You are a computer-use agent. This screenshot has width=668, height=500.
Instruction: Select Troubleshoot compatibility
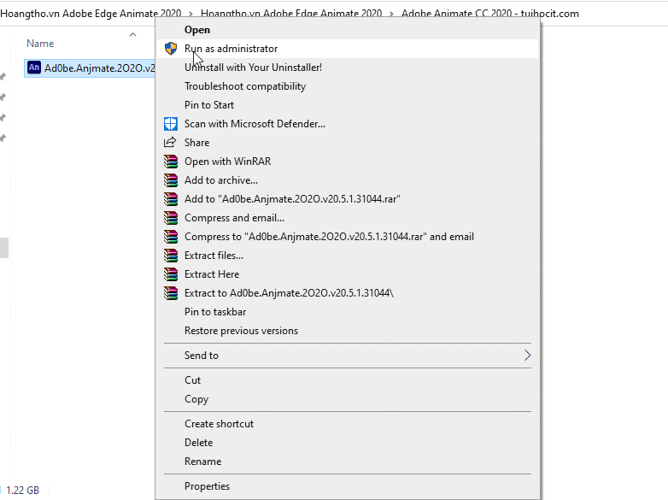348,86
